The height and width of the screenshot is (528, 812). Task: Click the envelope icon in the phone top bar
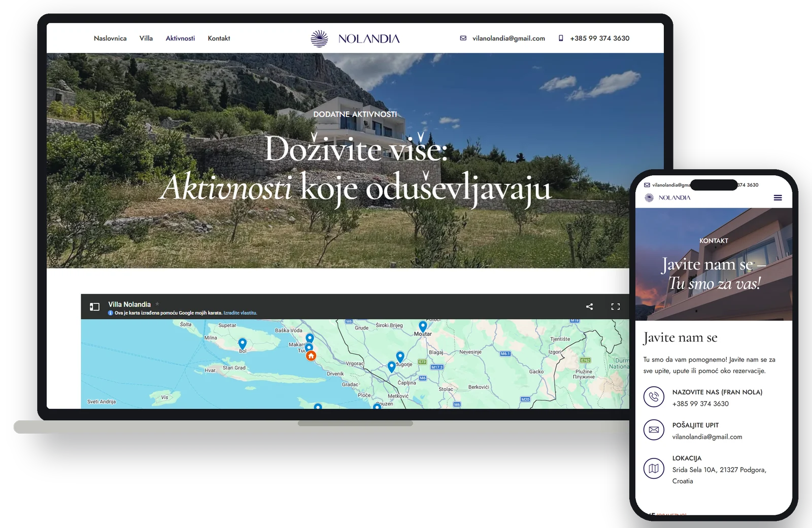pos(647,185)
